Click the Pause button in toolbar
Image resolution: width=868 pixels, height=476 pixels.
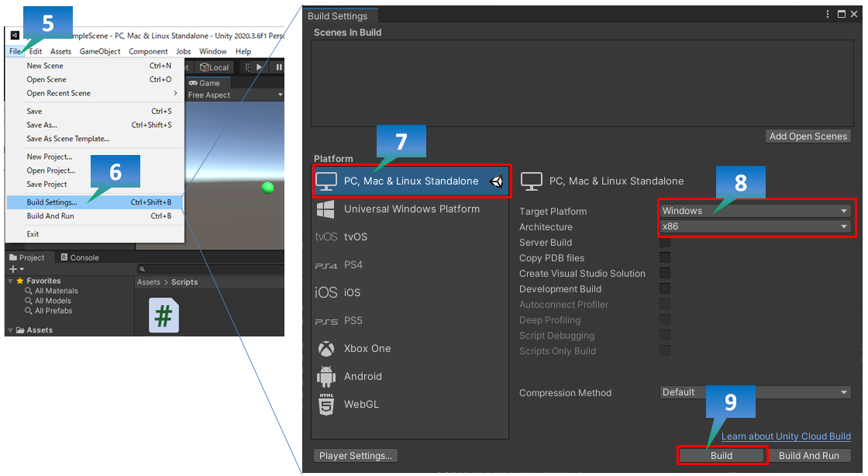tap(278, 67)
